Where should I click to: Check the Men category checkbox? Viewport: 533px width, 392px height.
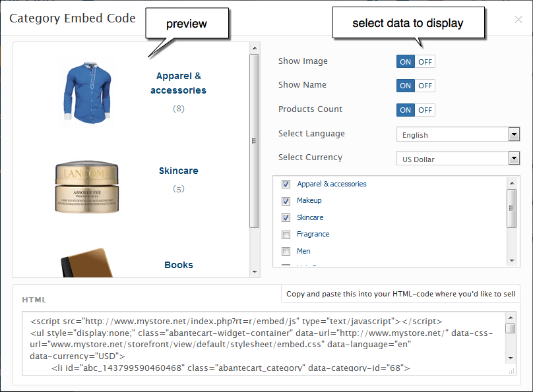coord(286,251)
